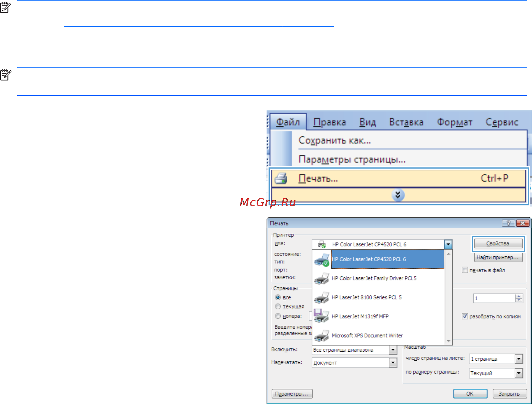Click the Закрыть button
The image size is (532, 404).
[510, 394]
